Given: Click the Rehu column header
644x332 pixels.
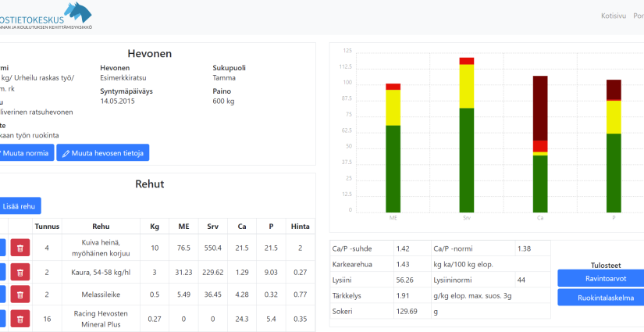Looking at the screenshot, I should [101, 226].
